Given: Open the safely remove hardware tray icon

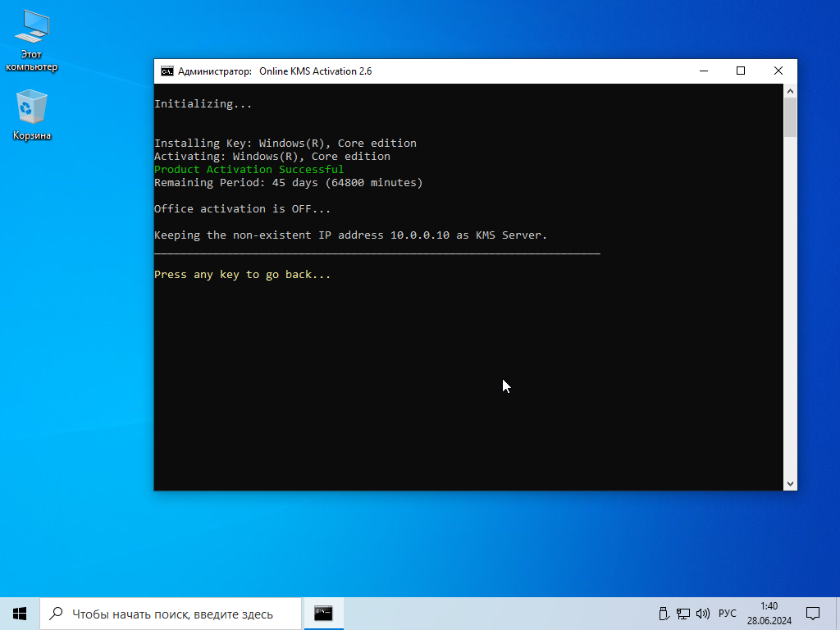Looking at the screenshot, I should 664,614.
